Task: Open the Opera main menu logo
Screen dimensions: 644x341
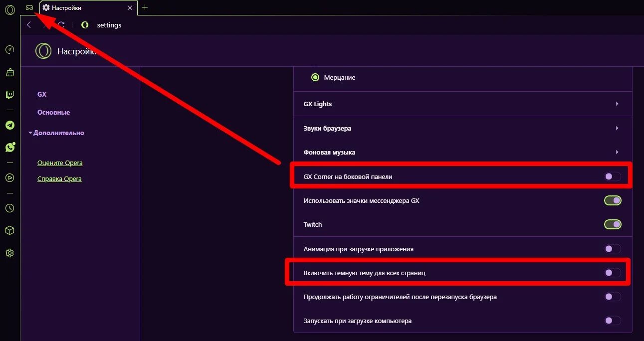Action: coord(9,9)
